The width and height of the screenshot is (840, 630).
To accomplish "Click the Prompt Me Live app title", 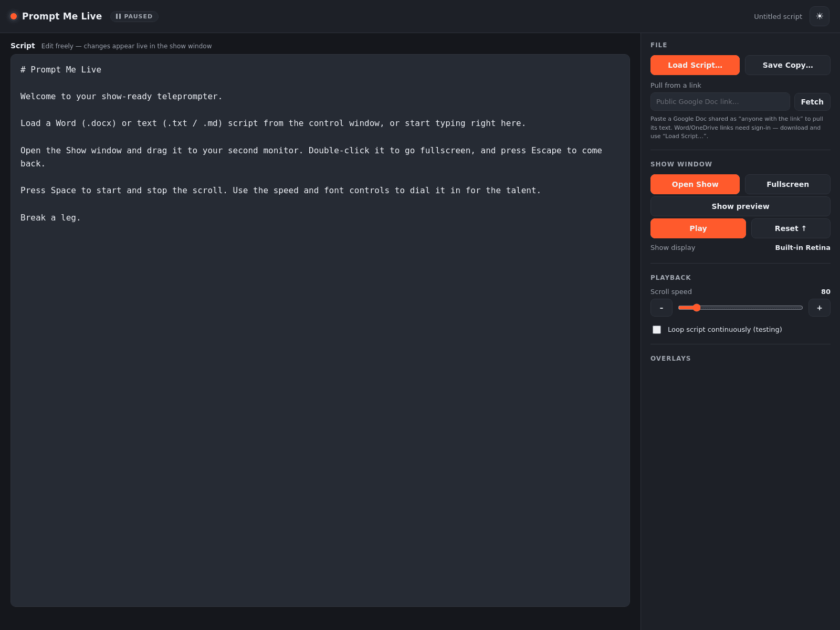I will tap(62, 16).
